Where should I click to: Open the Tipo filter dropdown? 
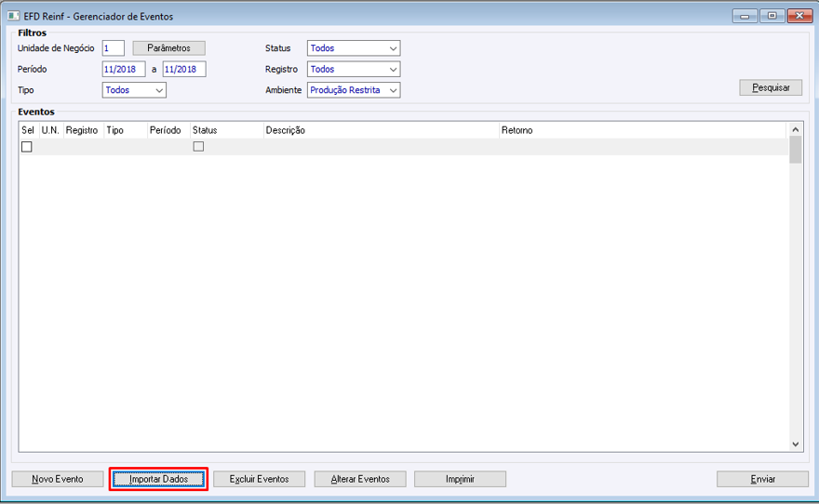(x=134, y=90)
